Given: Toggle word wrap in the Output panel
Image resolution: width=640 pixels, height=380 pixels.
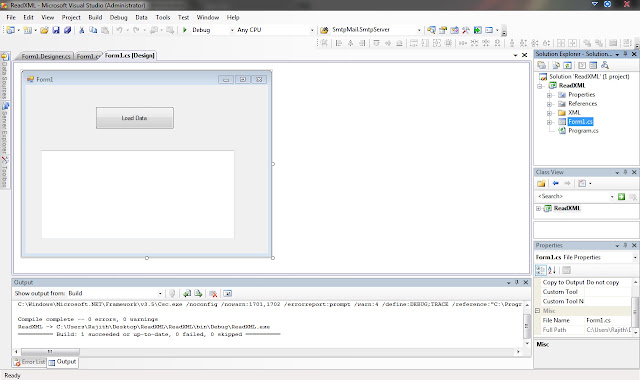Looking at the screenshot, I should tap(227, 293).
